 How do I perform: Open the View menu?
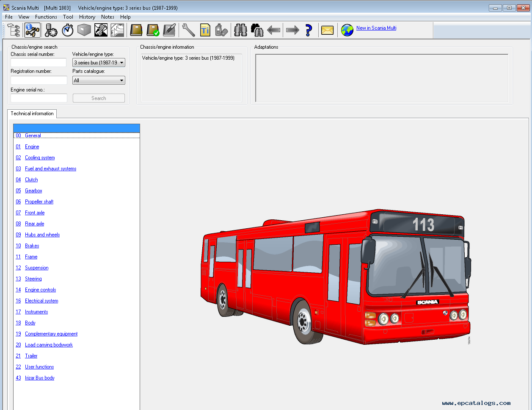coord(24,17)
